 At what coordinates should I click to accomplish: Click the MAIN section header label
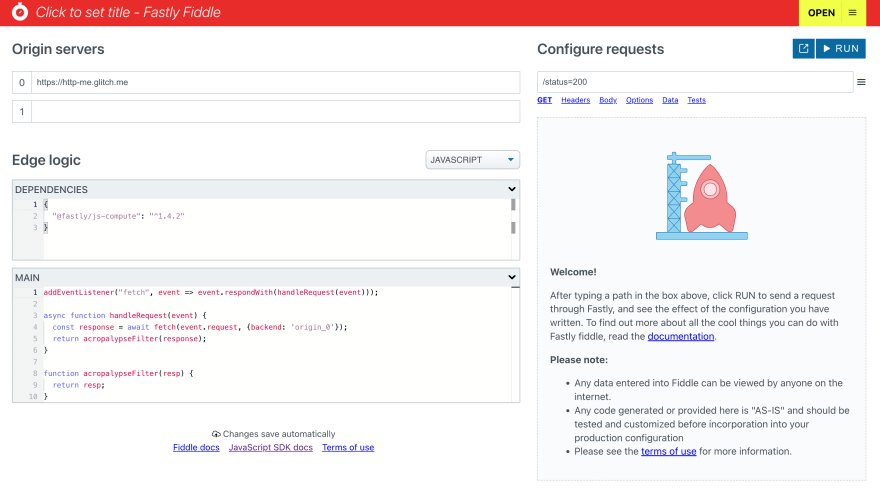tap(28, 278)
